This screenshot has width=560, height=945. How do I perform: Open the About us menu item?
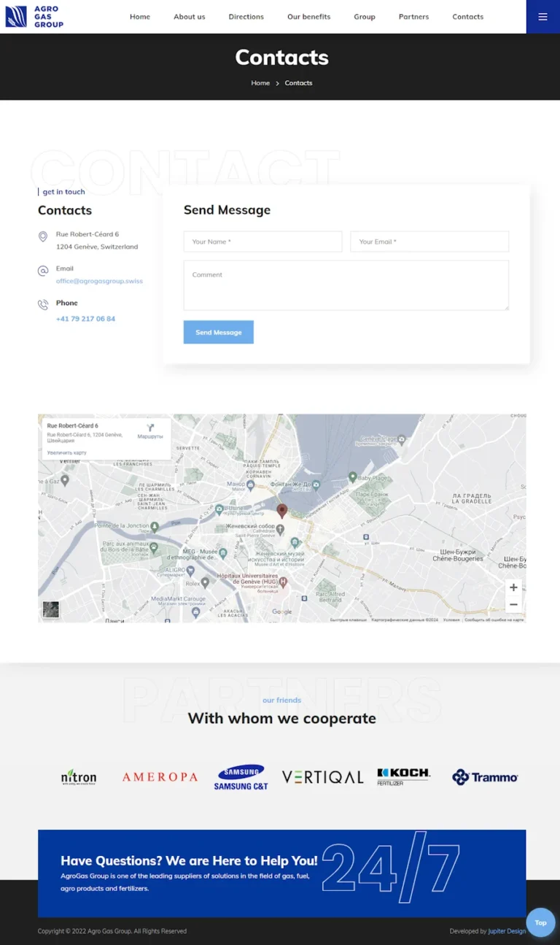[190, 17]
